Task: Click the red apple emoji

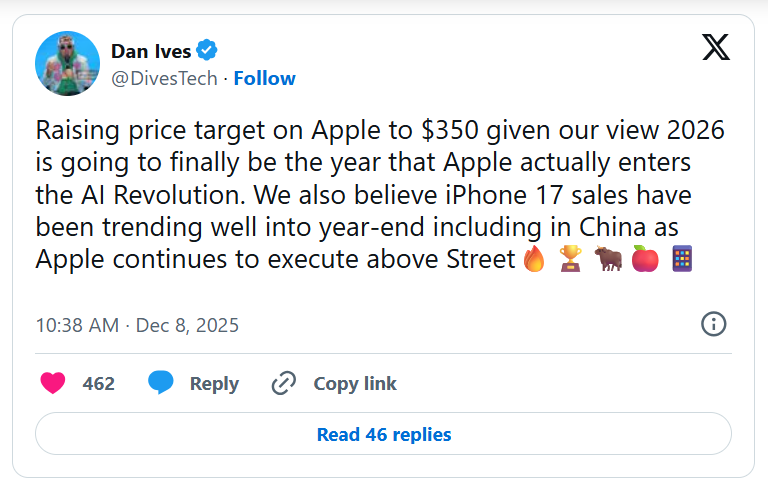Action: pyautogui.click(x=645, y=259)
